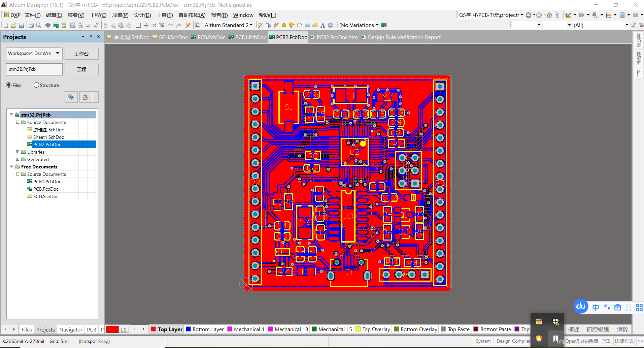
Task: Open the alignment tools icon
Action: coord(582,15)
